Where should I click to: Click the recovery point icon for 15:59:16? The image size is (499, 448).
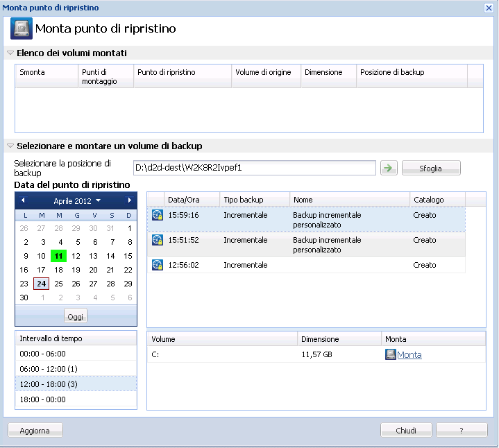(x=157, y=216)
